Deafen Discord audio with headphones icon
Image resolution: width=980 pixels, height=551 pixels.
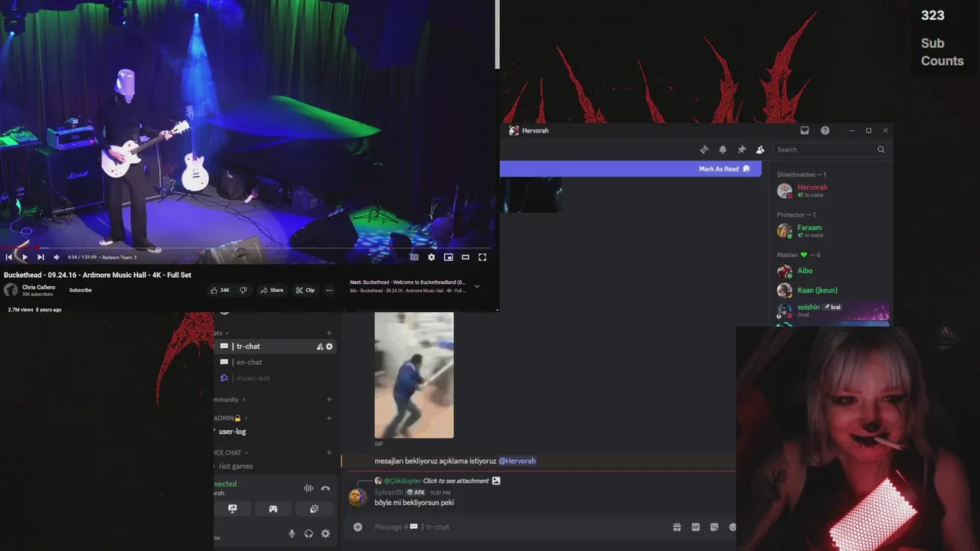[309, 533]
